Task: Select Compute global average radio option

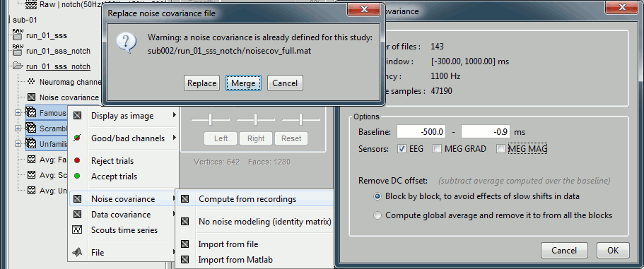Action: pyautogui.click(x=377, y=215)
